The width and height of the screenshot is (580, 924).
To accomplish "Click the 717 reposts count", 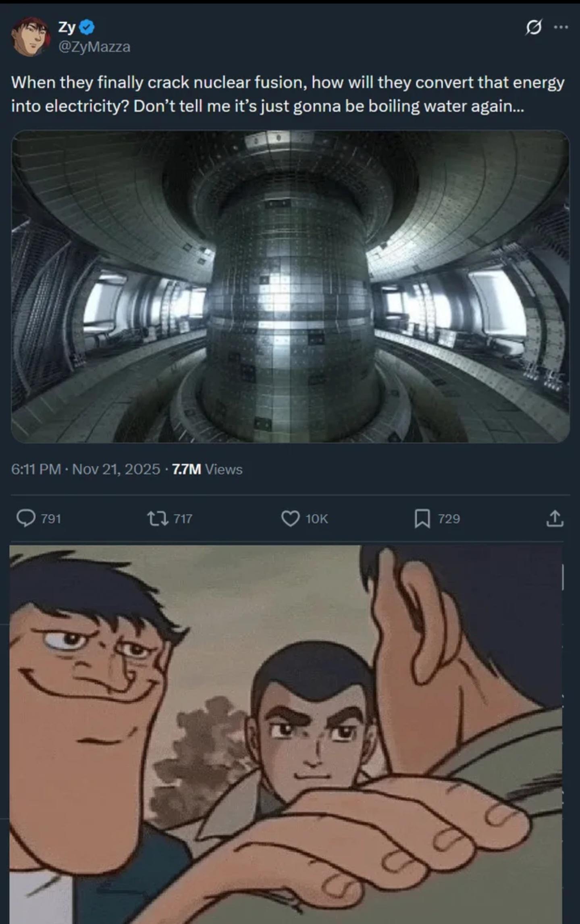I will click(x=183, y=519).
